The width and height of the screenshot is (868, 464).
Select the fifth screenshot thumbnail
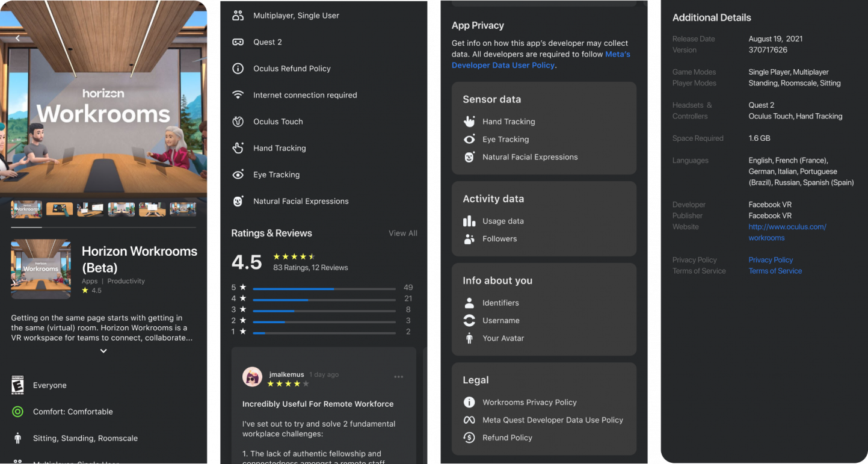pyautogui.click(x=152, y=209)
